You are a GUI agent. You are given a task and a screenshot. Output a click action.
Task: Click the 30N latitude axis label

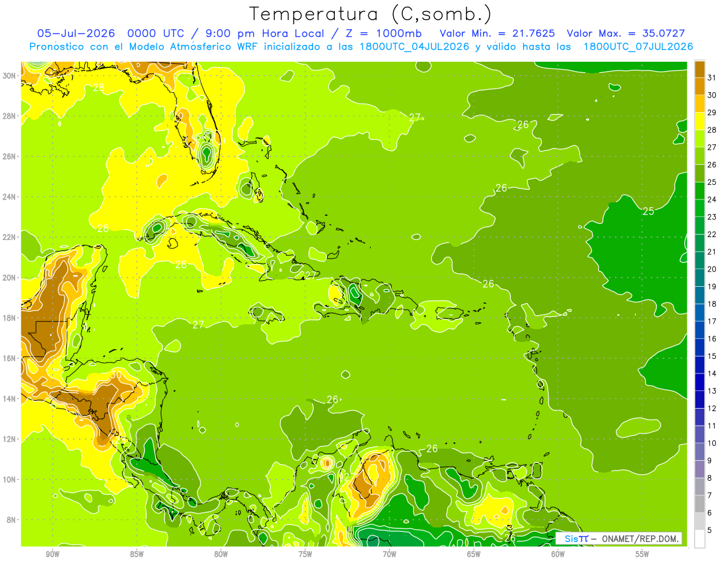pyautogui.click(x=10, y=76)
